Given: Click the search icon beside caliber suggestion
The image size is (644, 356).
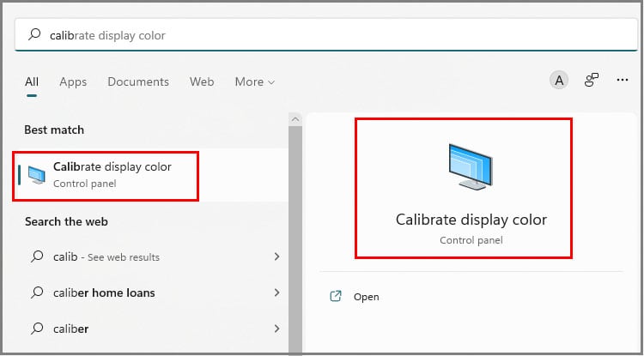Looking at the screenshot, I should tap(37, 329).
